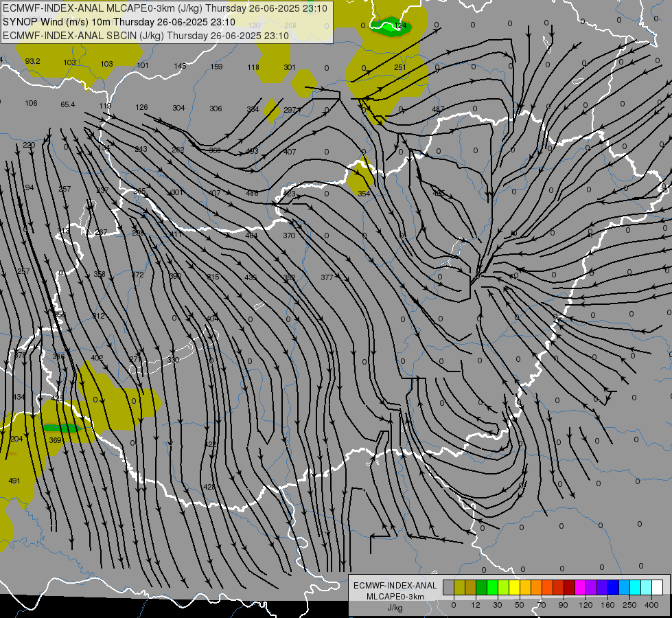Select the map value '434'
Screen dimensions: 672x618
19,397
